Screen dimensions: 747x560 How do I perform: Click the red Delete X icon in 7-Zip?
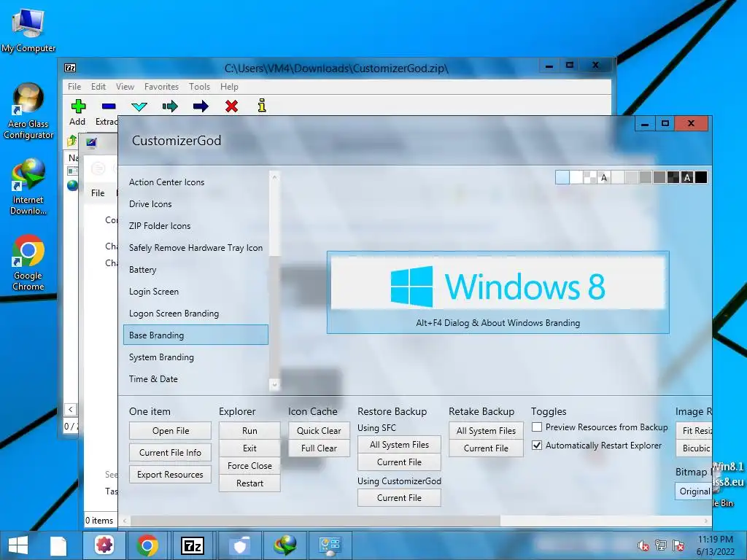point(231,106)
